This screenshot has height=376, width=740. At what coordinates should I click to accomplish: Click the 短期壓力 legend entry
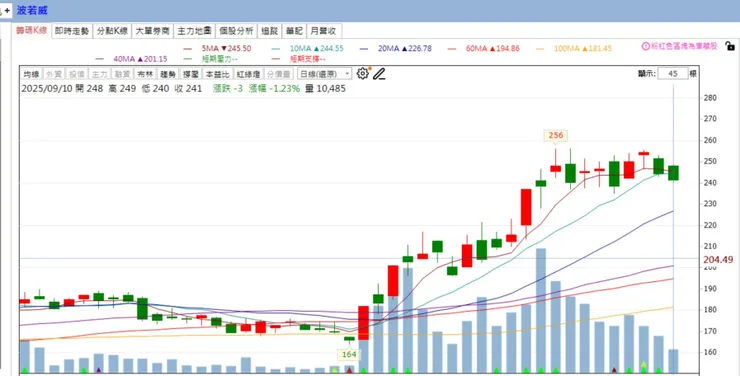211,59
